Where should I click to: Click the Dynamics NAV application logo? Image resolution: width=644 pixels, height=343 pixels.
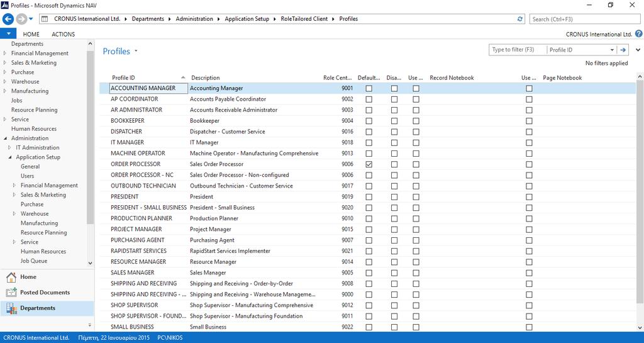pyautogui.click(x=5, y=5)
